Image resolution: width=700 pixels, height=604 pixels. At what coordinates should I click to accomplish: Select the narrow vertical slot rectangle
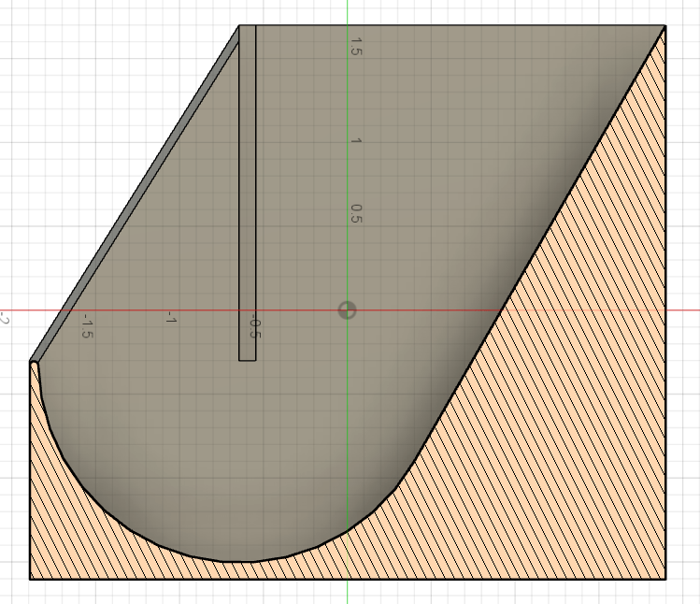pyautogui.click(x=248, y=187)
